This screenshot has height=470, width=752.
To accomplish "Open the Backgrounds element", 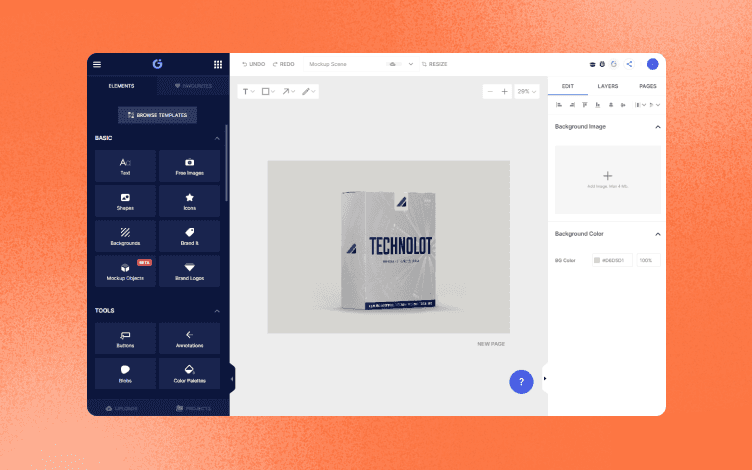I will tap(125, 236).
